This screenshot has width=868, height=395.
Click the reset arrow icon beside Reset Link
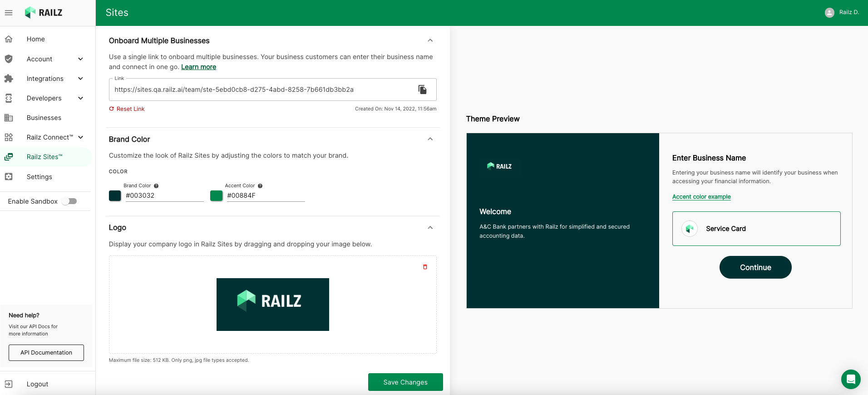pyautogui.click(x=112, y=109)
